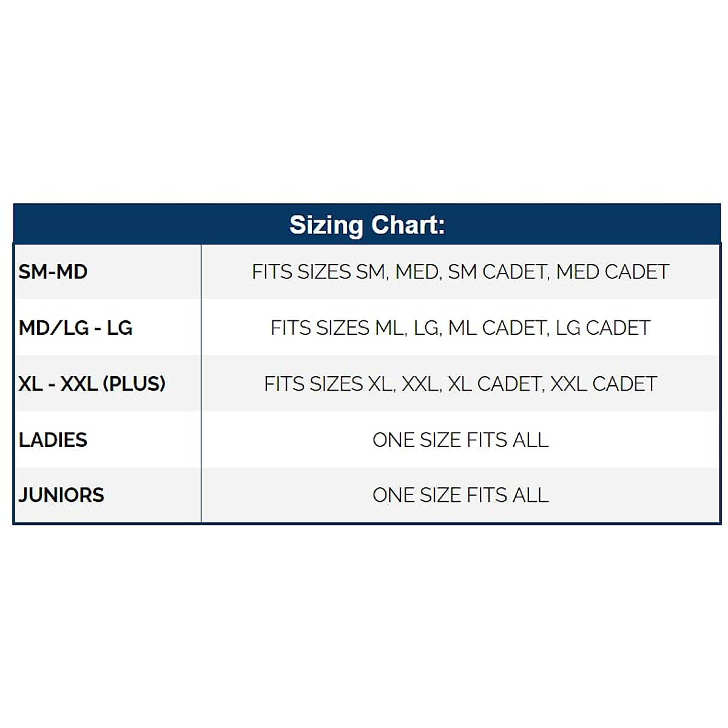Click "FITS SIZES" in the MD/LG - LG row
Viewport: 728px width, 728px height.
click(x=320, y=328)
